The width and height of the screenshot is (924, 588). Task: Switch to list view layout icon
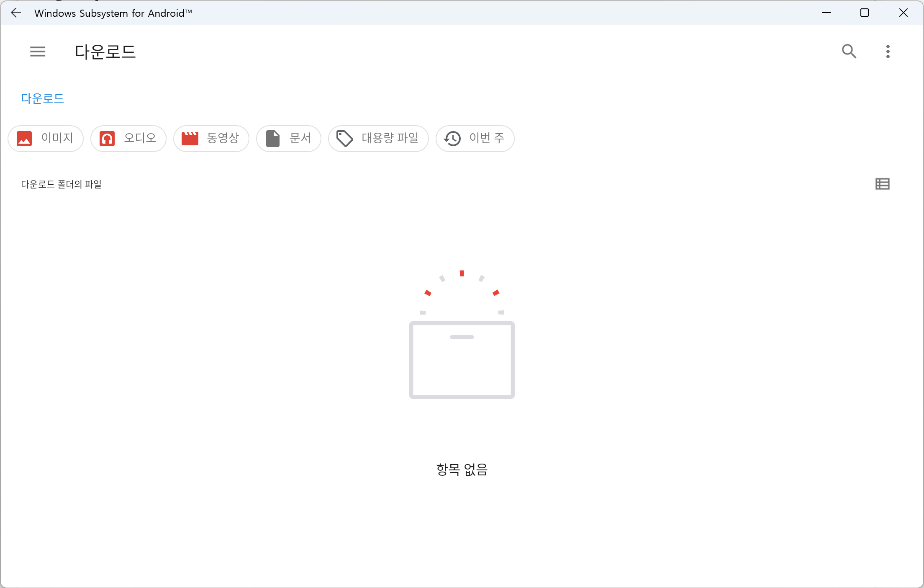click(x=882, y=184)
